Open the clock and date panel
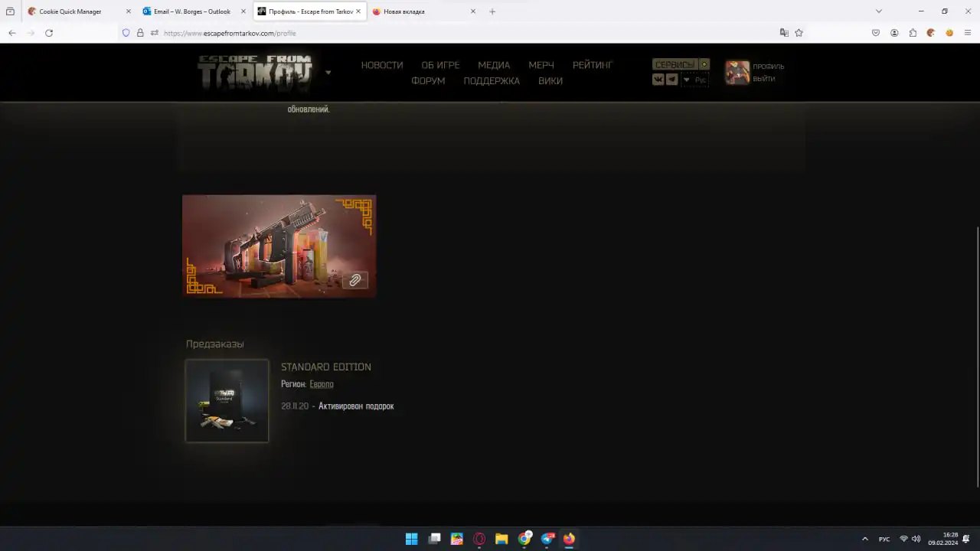 click(x=943, y=539)
